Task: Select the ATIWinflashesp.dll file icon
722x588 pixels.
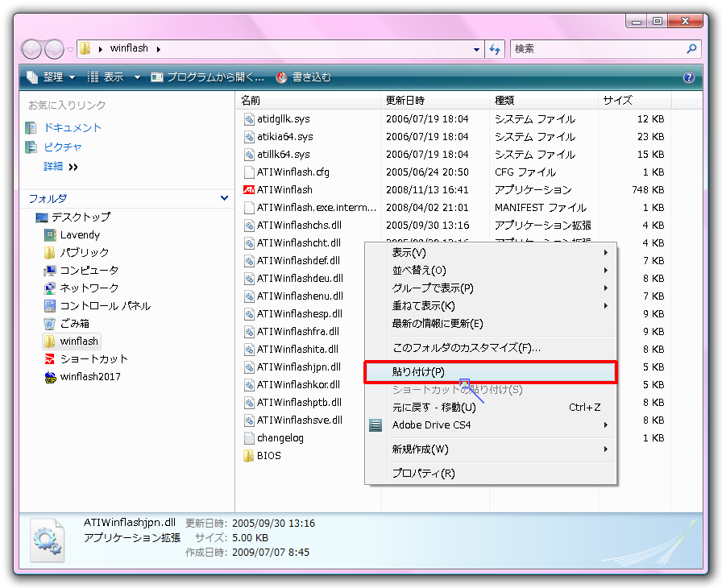Action: [249, 314]
